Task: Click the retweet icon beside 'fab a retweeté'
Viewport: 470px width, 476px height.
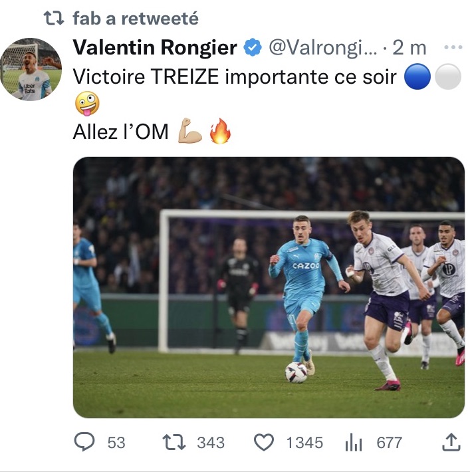Action: pos(53,19)
